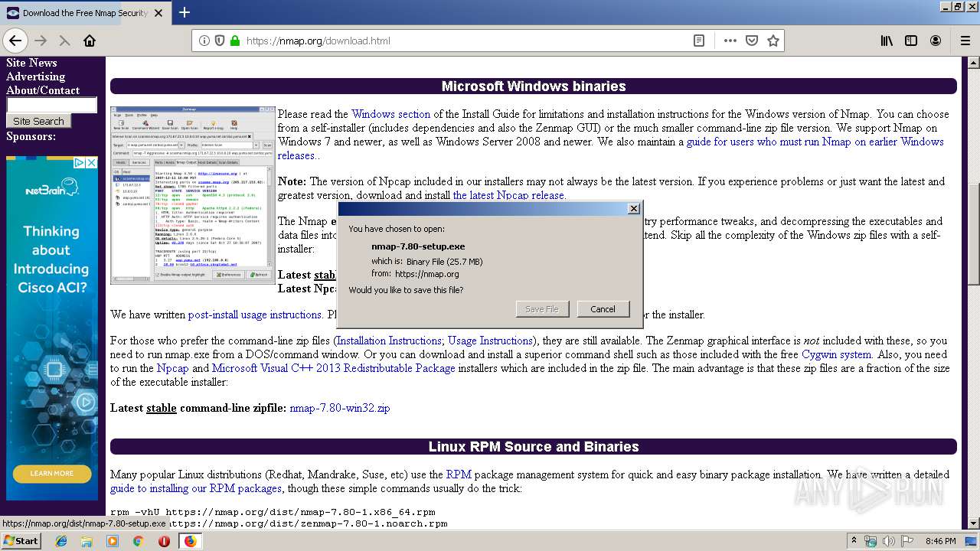The height and width of the screenshot is (551, 980).
Task: Click scrollbar down arrow
Action: (x=973, y=523)
